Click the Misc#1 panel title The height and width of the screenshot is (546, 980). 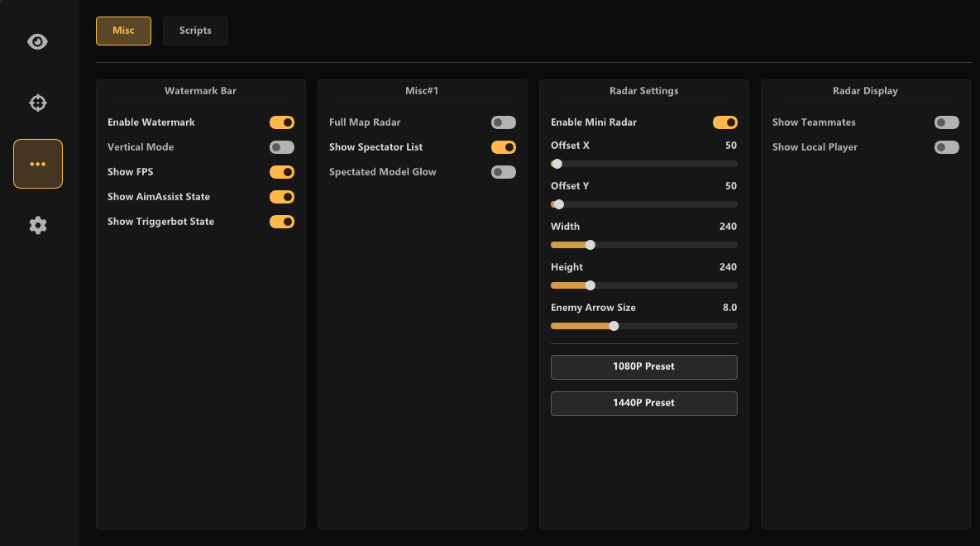422,91
